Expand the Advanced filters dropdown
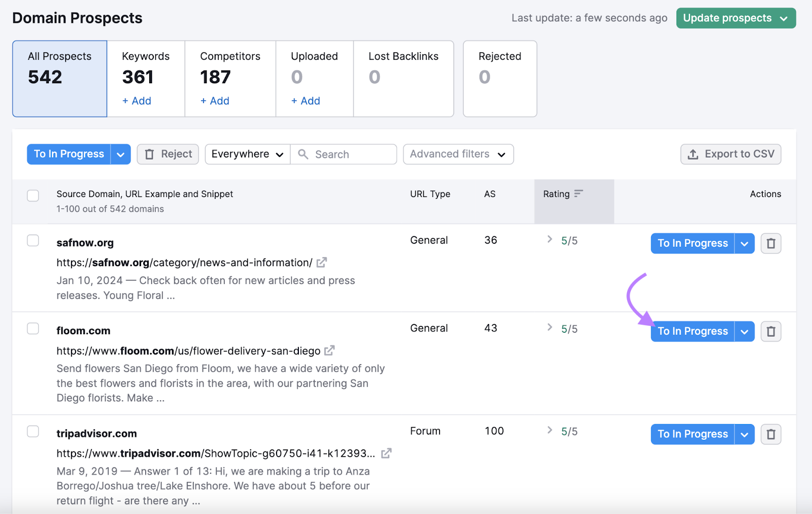Image resolution: width=812 pixels, height=514 pixels. (458, 154)
